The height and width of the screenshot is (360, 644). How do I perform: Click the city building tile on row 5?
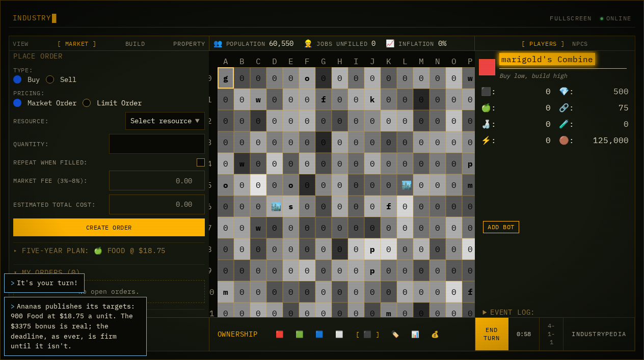405,185
